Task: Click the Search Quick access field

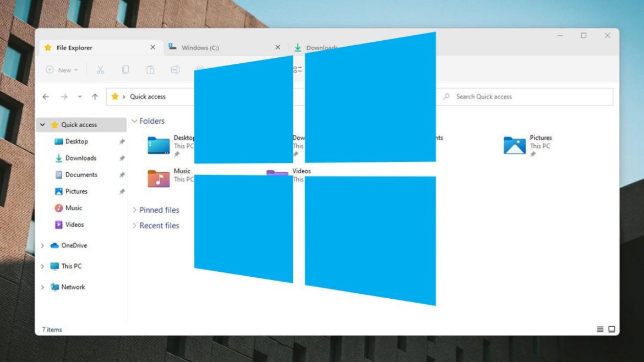Action: [528, 97]
